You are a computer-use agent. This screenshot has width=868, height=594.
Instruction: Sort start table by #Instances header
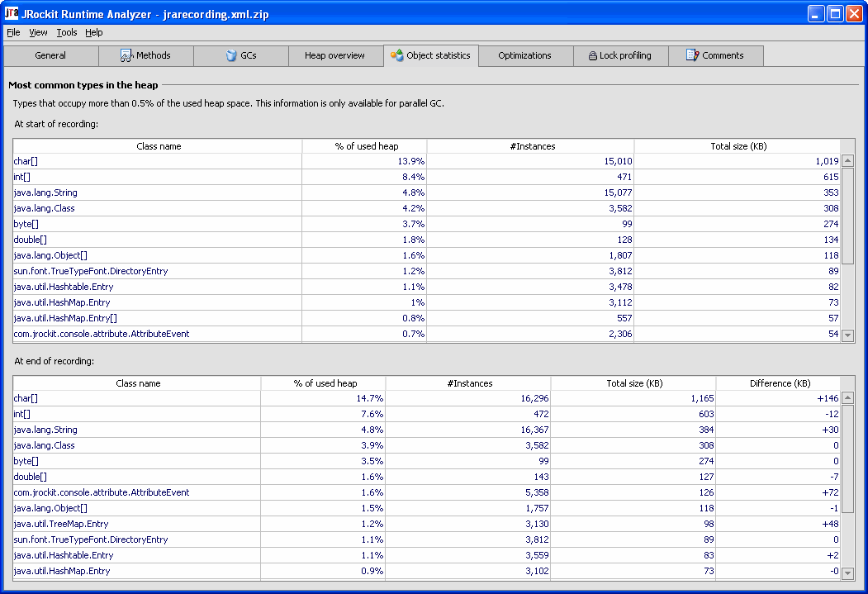tap(531, 146)
